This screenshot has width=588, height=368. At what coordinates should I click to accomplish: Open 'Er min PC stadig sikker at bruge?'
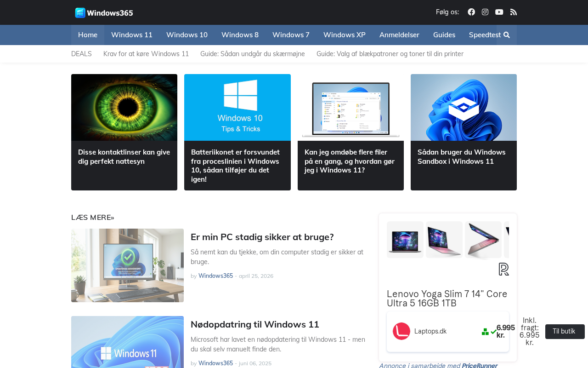[x=262, y=237]
